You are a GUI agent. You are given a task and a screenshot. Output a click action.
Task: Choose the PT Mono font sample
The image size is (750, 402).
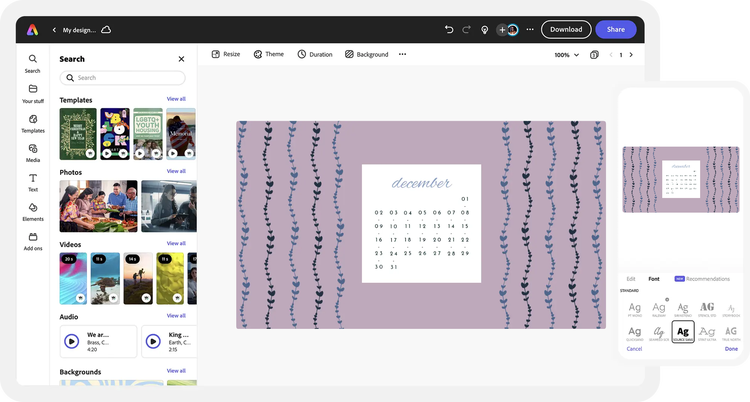click(x=635, y=309)
